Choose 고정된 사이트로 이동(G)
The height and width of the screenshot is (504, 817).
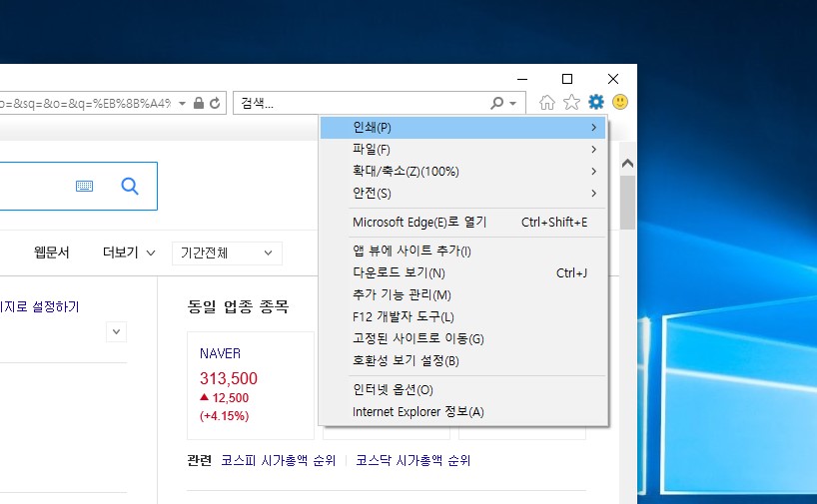(463, 338)
